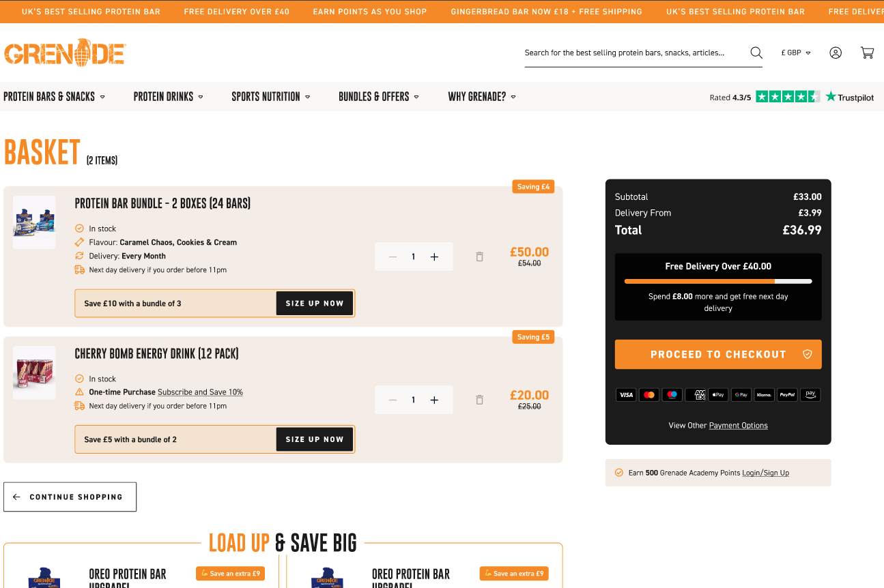Expand the Sports Nutrition menu
Screen dimensions: 884x588
pos(270,97)
